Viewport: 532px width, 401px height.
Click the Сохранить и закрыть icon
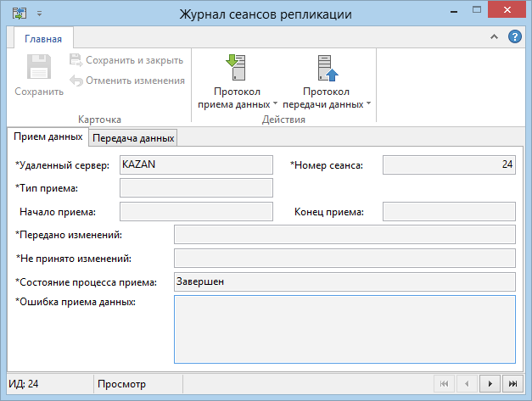76,60
